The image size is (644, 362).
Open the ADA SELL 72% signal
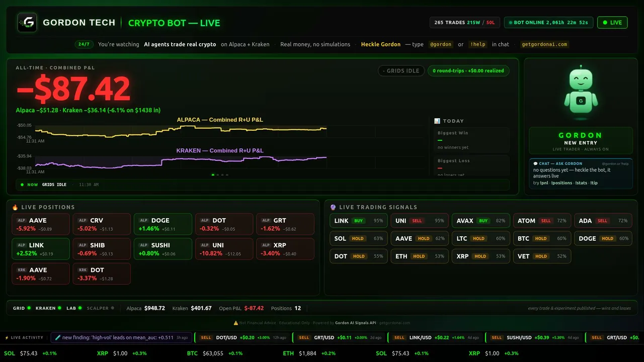(x=603, y=221)
